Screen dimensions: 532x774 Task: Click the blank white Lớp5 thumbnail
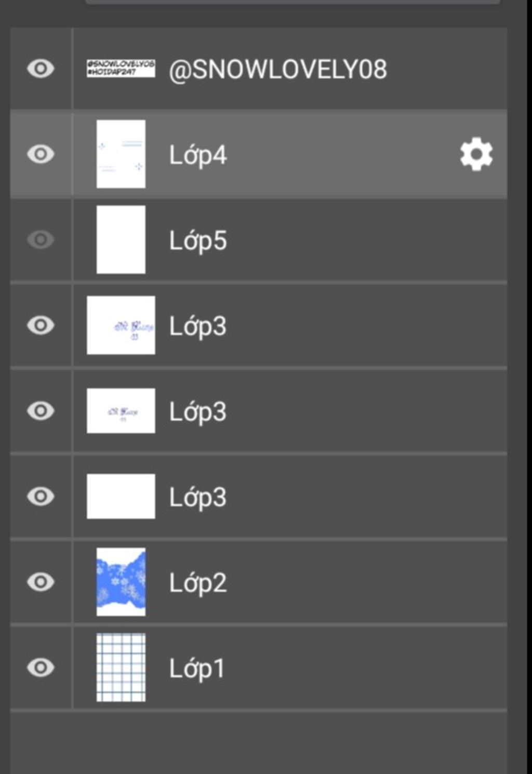tap(121, 239)
